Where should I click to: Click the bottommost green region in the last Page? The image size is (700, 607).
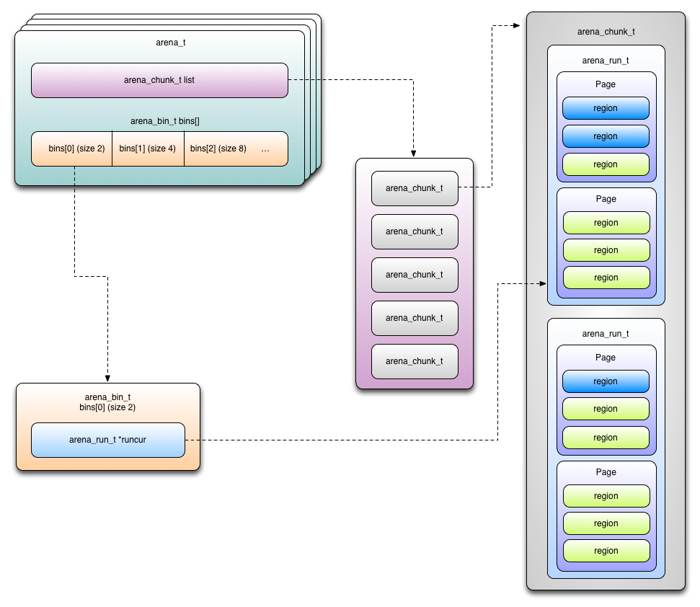point(606,551)
